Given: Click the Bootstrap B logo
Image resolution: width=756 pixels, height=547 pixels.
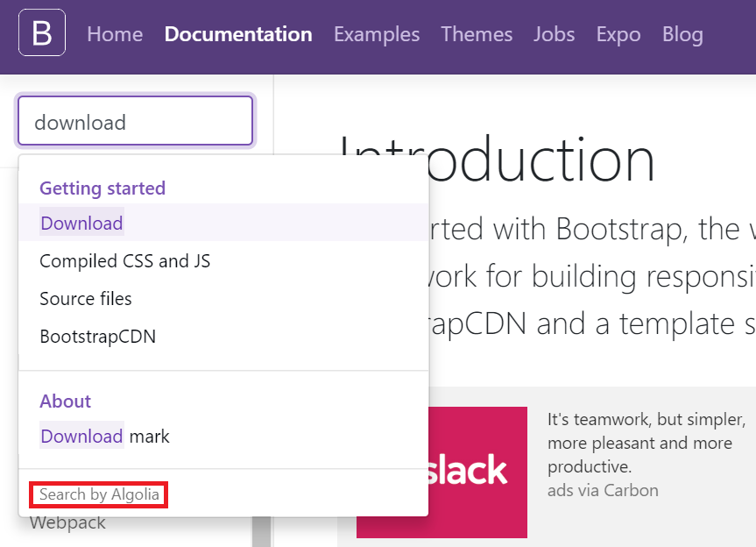Looking at the screenshot, I should [x=42, y=32].
